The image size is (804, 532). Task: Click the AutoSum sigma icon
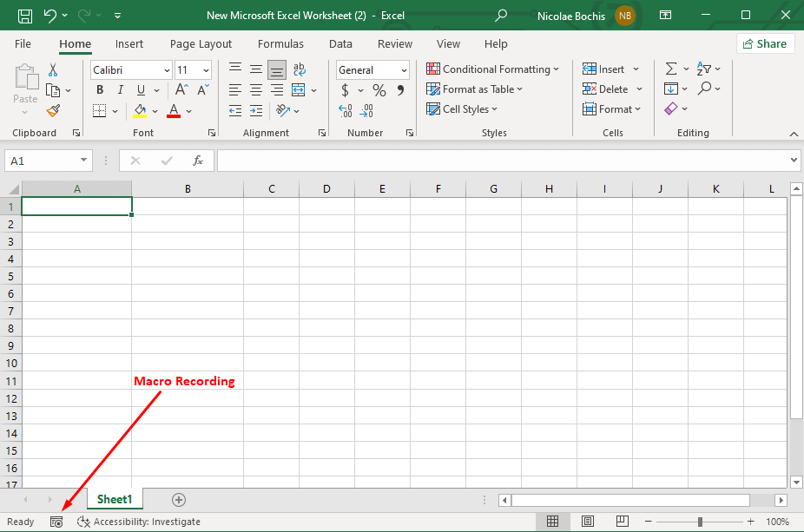670,69
